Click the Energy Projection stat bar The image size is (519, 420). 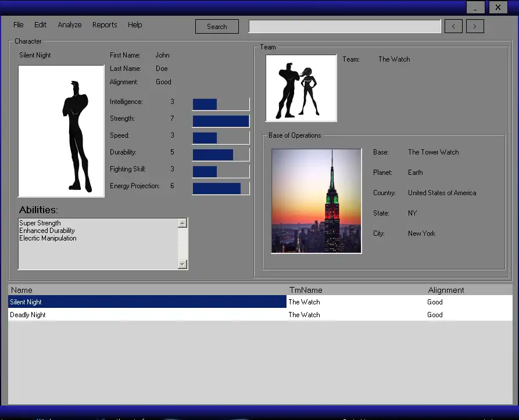(x=221, y=188)
